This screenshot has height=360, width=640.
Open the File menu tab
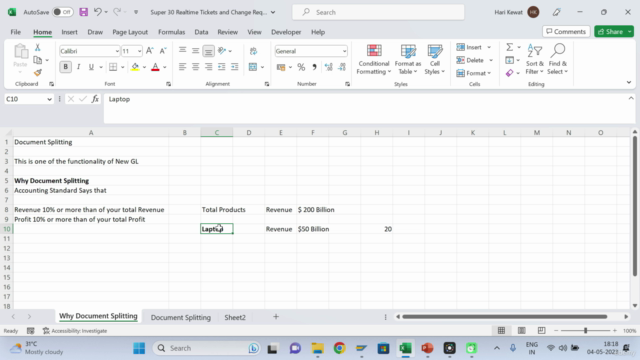coord(16,32)
